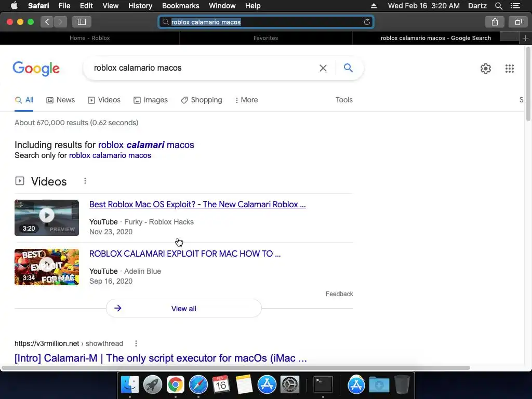The image size is (532, 399).
Task: Play the 3:34 Best Exploit thumbnail
Action: click(x=46, y=267)
